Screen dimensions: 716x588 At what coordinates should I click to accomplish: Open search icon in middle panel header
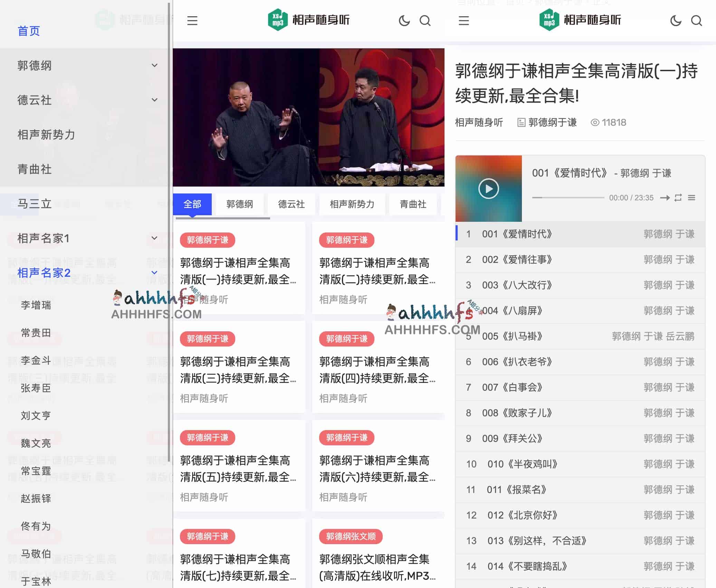pos(425,21)
